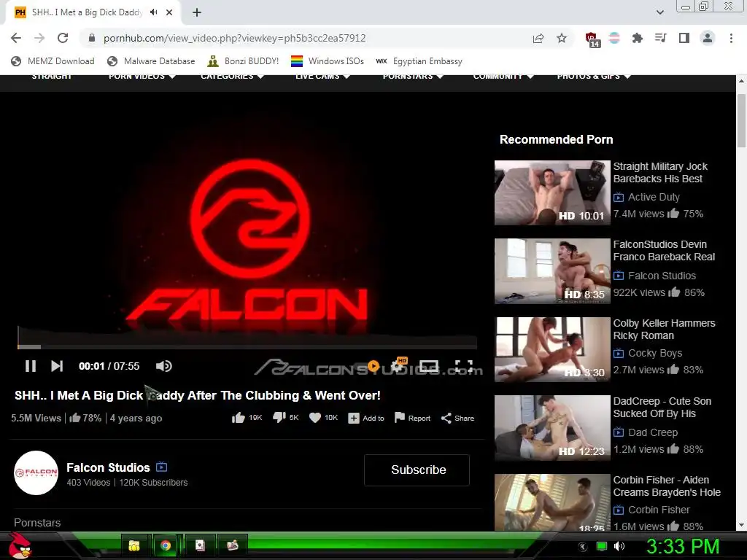Enter fullscreen video mode
Viewport: 747px width, 560px height.
point(464,366)
